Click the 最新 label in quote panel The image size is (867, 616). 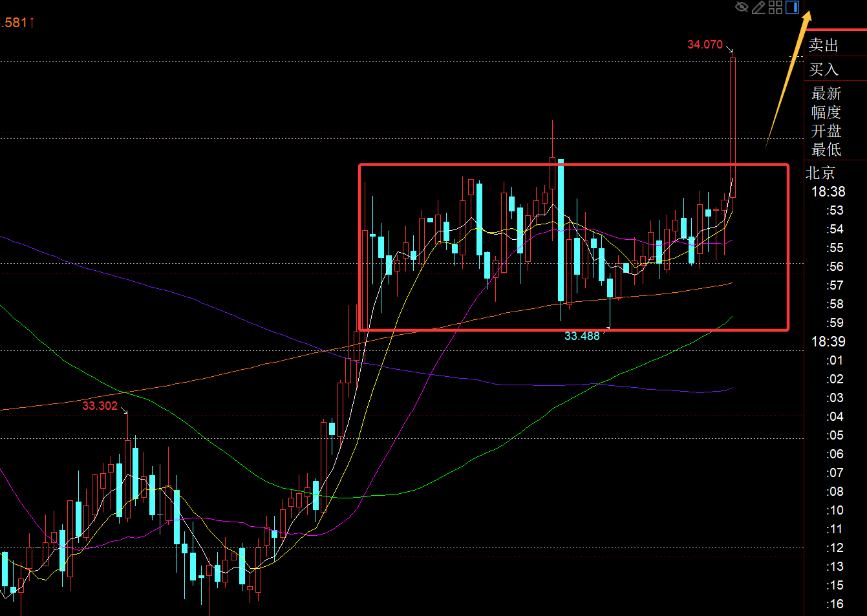(826, 94)
